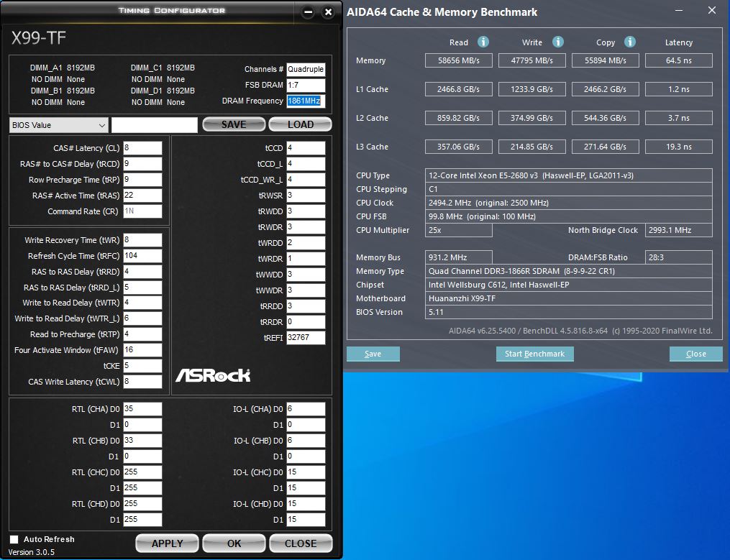The width and height of the screenshot is (730, 560).
Task: Click the tWRDD field
Action: point(306,243)
